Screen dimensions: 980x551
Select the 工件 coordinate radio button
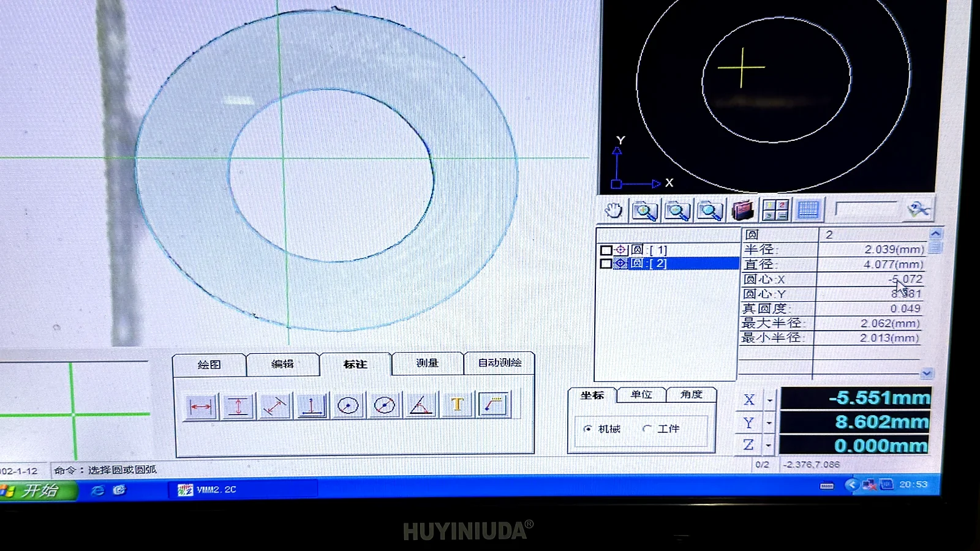647,429
